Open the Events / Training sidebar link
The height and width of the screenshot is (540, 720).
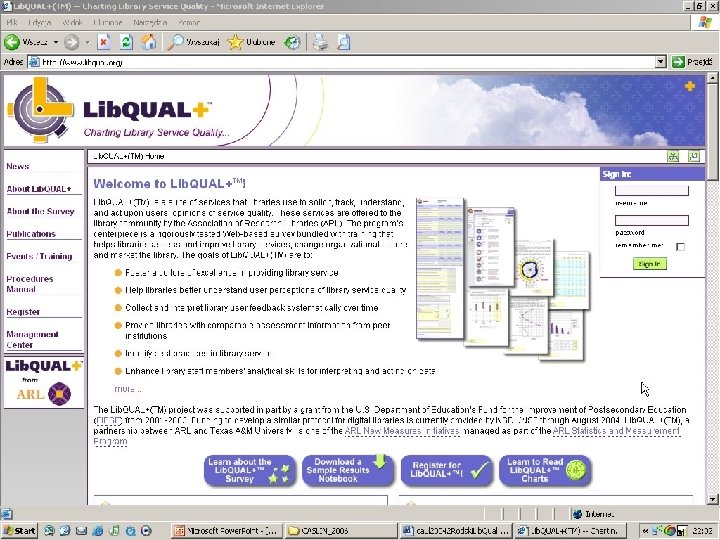[x=39, y=256]
